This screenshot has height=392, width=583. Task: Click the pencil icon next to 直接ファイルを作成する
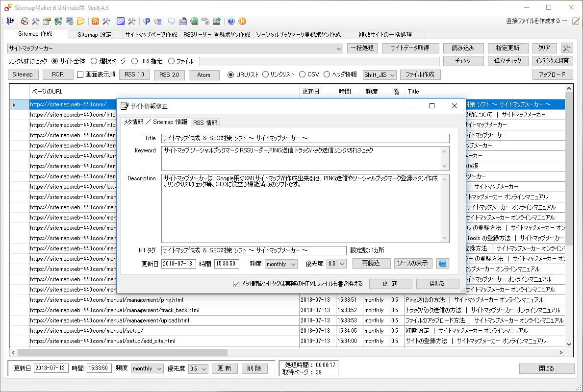[x=576, y=21]
